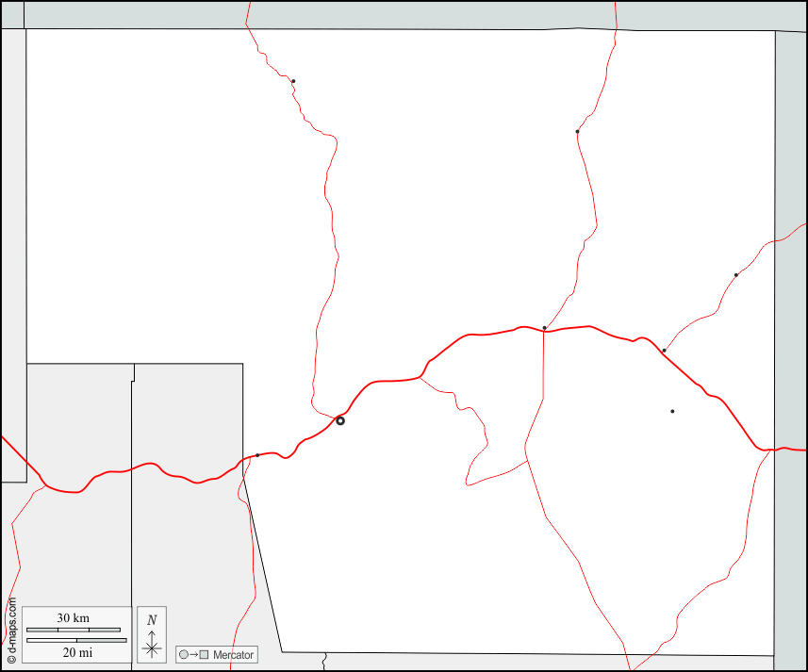This screenshot has height=672, width=808.
Task: Click the kilometer scale bar graphic
Action: click(73, 630)
